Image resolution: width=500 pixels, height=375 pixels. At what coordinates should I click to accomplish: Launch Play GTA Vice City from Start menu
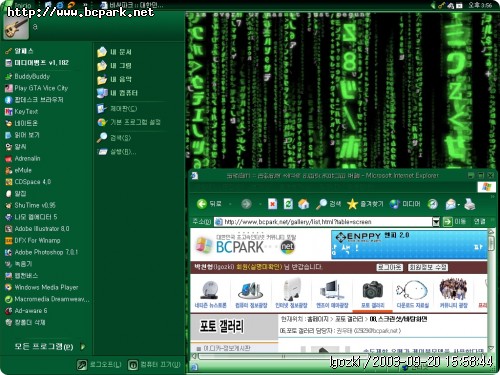(37, 88)
